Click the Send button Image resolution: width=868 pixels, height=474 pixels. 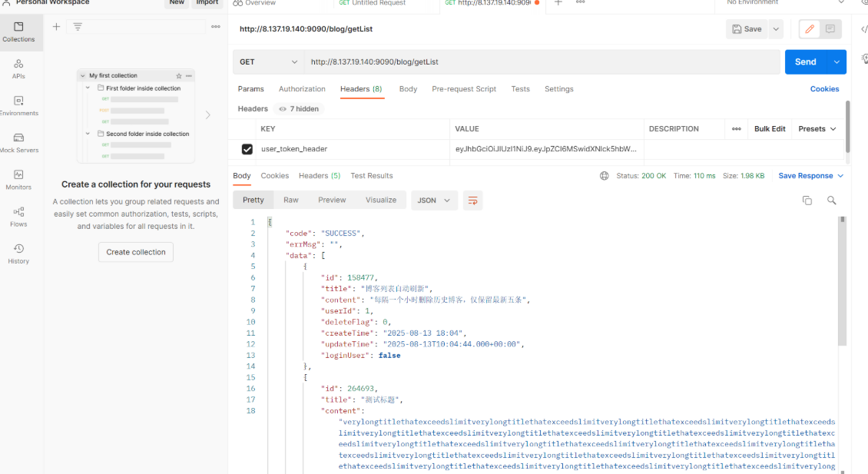[806, 62]
